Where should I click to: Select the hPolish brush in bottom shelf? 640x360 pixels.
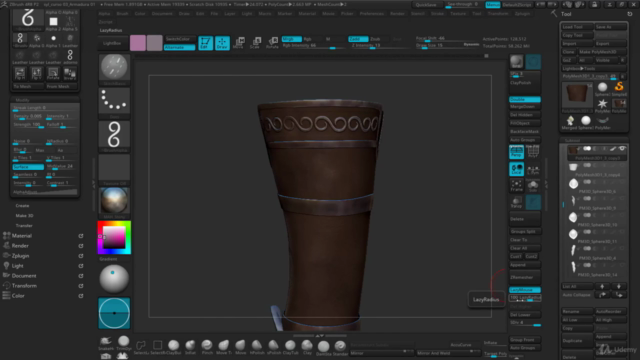click(257, 347)
